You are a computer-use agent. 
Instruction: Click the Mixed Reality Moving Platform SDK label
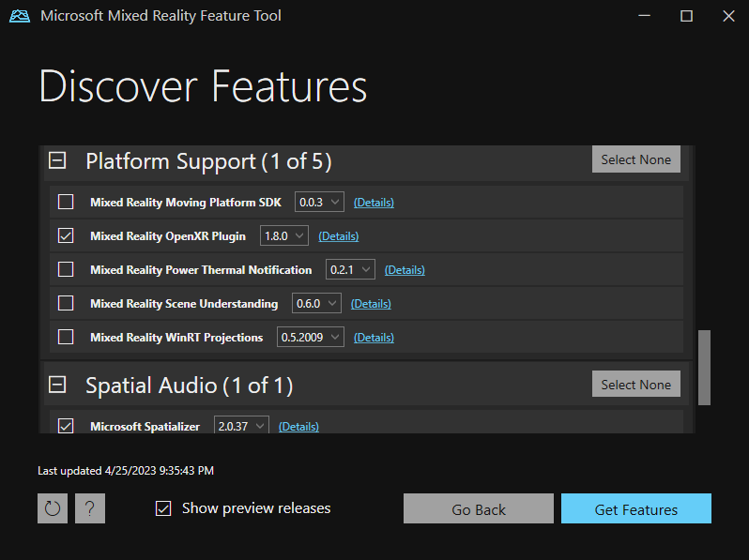click(x=186, y=203)
